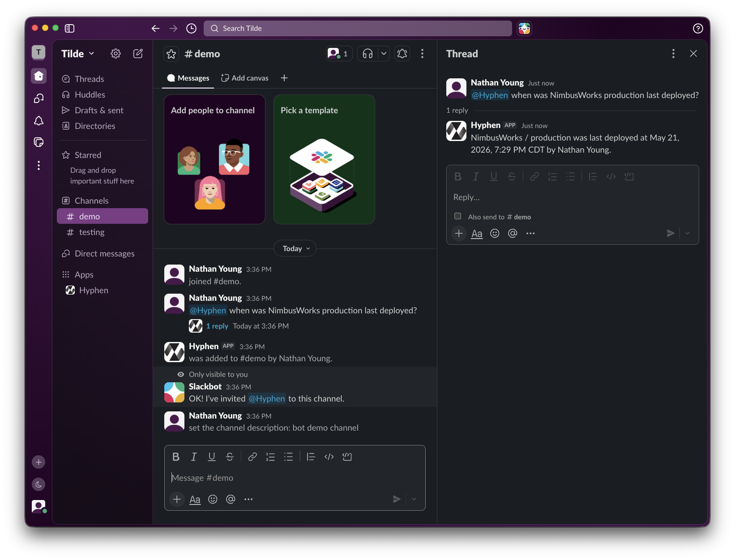This screenshot has width=735, height=560.
Task: Click the Search Tilde field
Action: 358,28
